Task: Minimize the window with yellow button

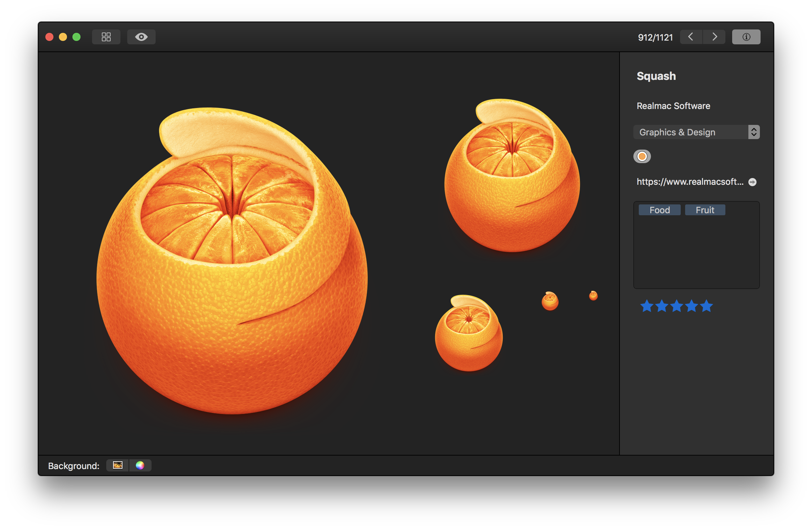Action: coord(63,37)
